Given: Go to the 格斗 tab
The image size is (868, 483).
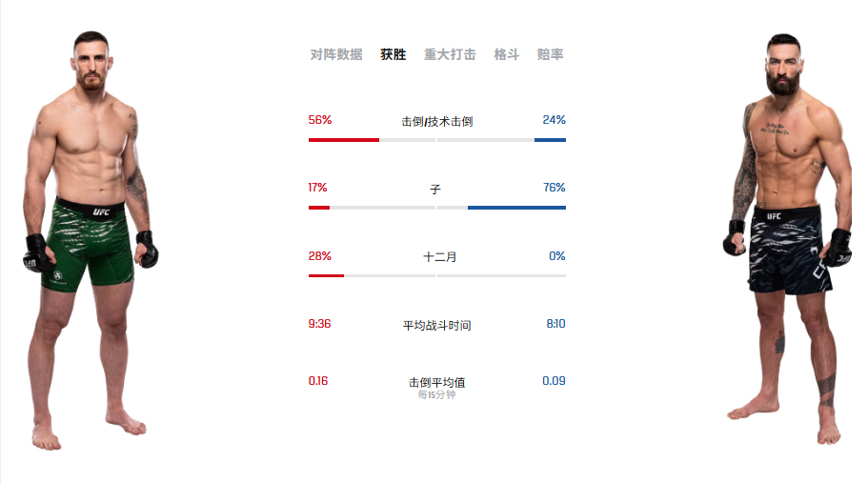Looking at the screenshot, I should 506,55.
